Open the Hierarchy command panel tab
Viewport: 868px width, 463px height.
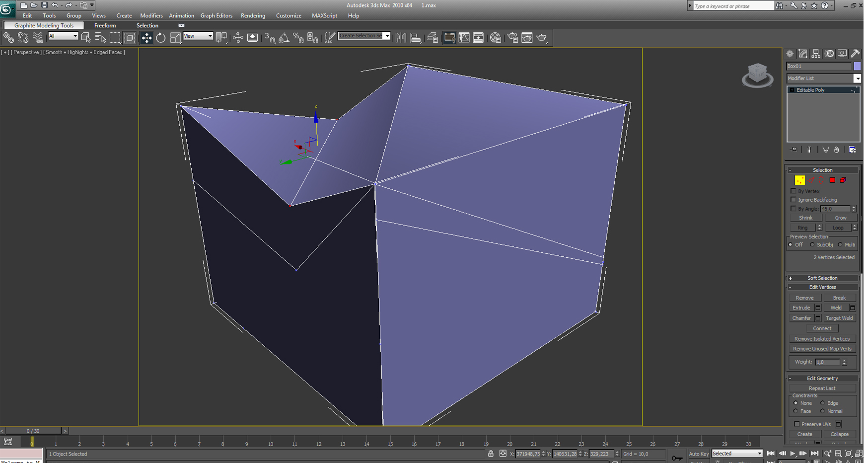[x=816, y=54]
